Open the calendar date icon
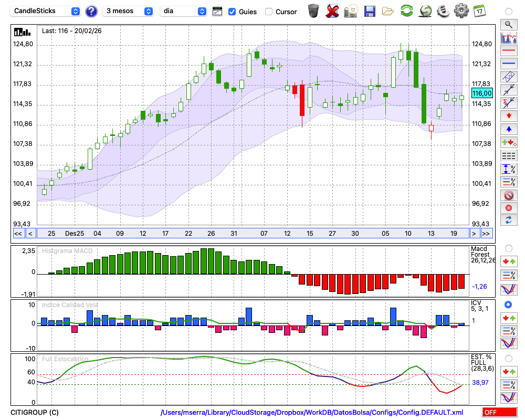This screenshot has height=420, width=525. pos(479,11)
